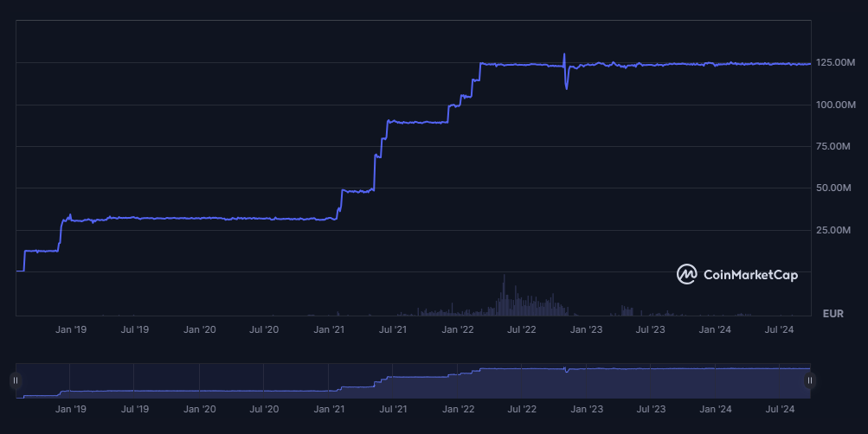Click the Jan '19 label on main x-axis
This screenshot has height=434, width=868.
click(x=70, y=329)
